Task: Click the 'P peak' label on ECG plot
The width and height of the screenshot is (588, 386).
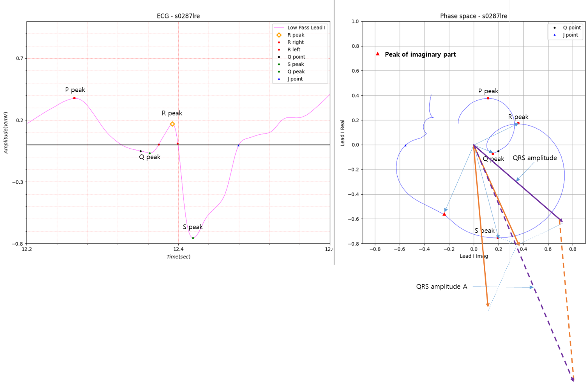Action: click(75, 90)
